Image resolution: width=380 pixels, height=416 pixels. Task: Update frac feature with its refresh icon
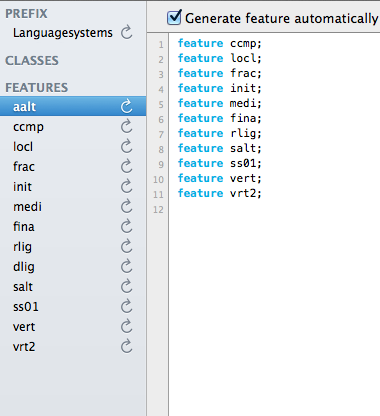(x=127, y=166)
